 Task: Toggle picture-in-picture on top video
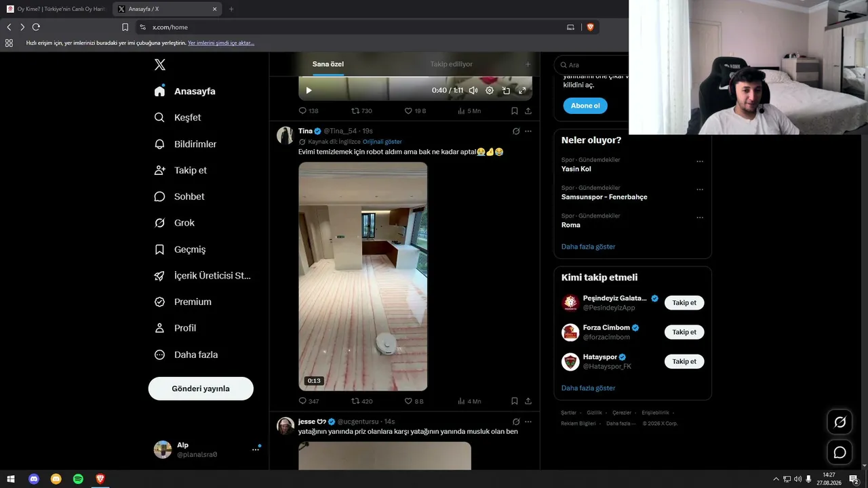pos(506,90)
